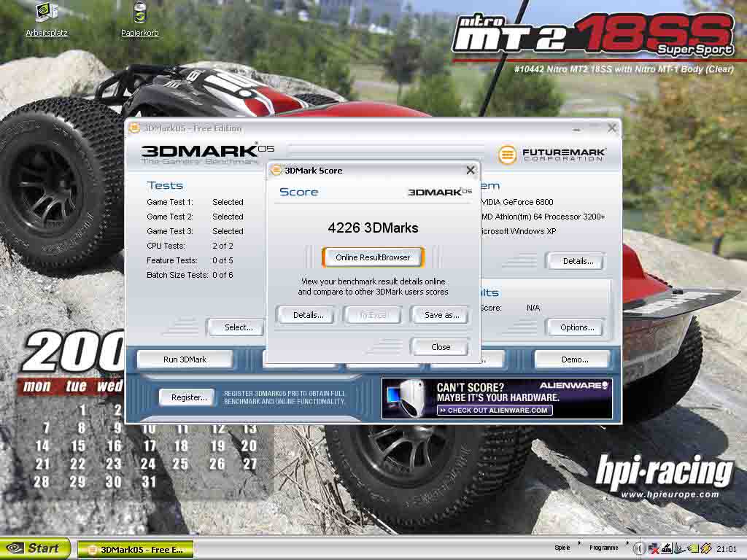Image resolution: width=747 pixels, height=560 pixels.
Task: Click the 4226 3DMarks score text
Action: pyautogui.click(x=373, y=227)
